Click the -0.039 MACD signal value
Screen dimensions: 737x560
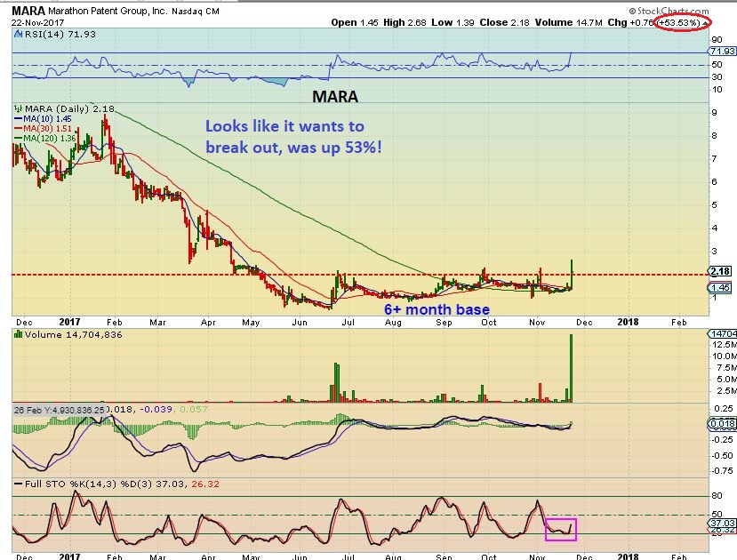pyautogui.click(x=156, y=410)
